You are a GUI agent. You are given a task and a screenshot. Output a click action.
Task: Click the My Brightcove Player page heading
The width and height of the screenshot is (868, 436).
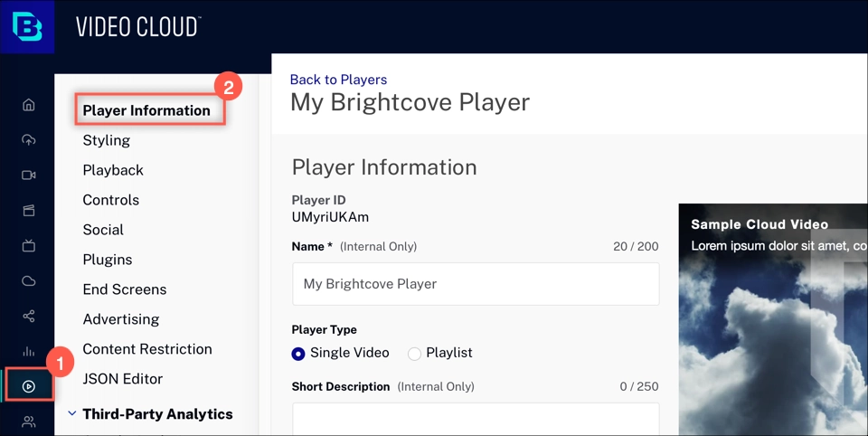(410, 102)
